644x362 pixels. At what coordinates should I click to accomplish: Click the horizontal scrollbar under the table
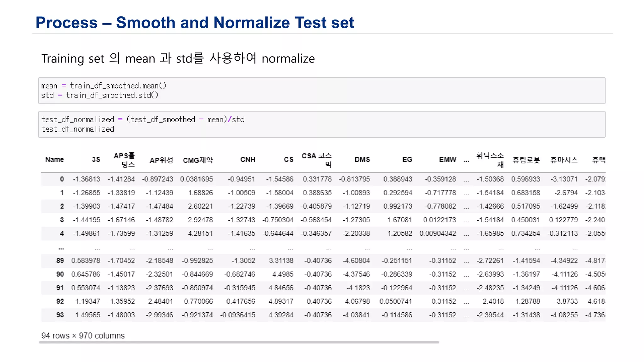click(x=239, y=342)
